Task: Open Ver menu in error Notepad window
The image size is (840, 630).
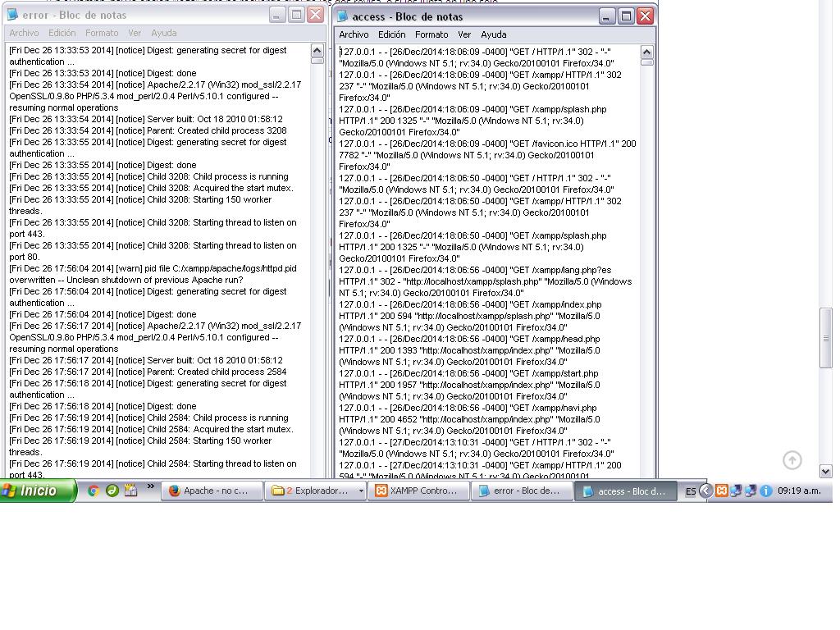Action: point(135,33)
